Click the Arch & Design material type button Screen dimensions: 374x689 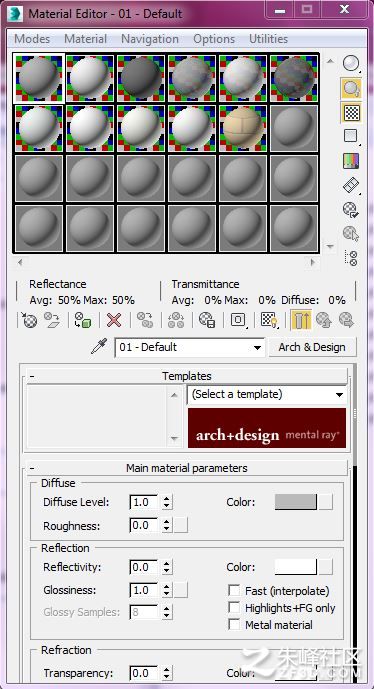[312, 347]
